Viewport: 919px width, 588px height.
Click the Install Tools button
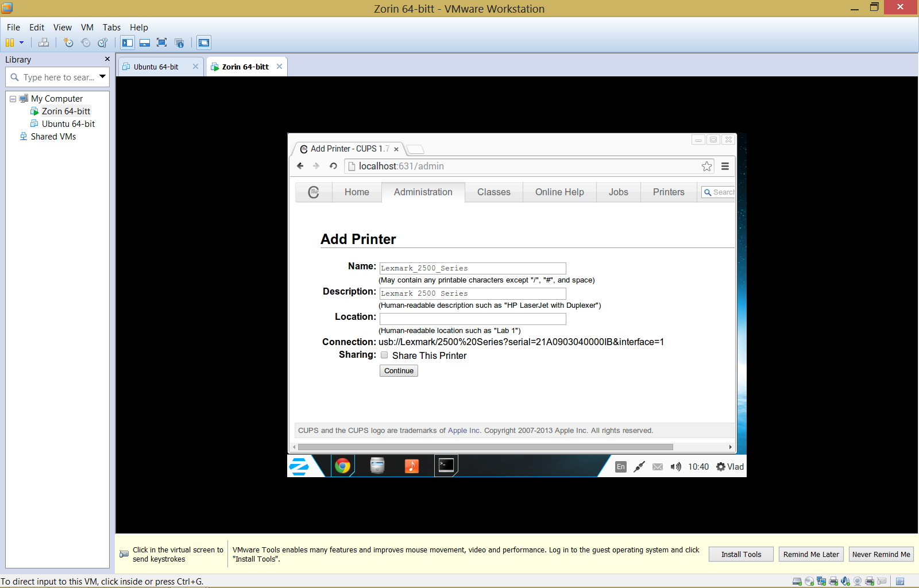741,554
